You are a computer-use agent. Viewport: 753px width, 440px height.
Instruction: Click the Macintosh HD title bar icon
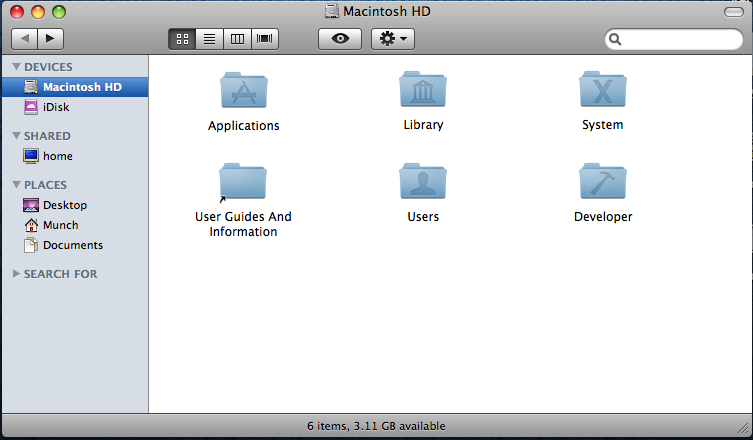pos(331,11)
